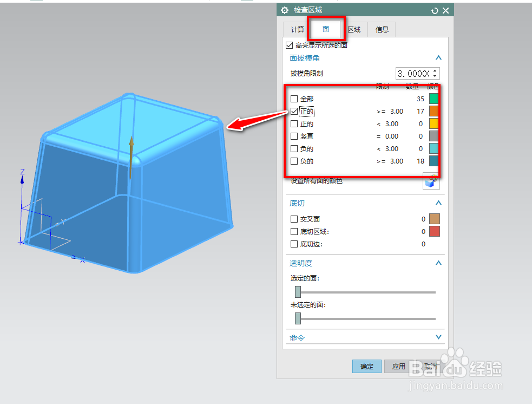The image size is (532, 404).
Task: Click the 设置所有面的颜色 cube icon
Action: click(431, 181)
